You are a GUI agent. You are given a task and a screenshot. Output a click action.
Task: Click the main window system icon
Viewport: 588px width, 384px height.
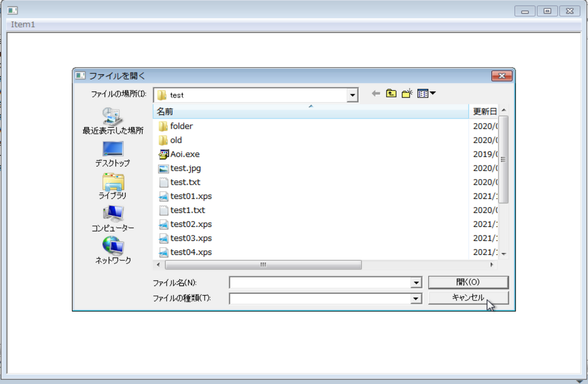13,10
